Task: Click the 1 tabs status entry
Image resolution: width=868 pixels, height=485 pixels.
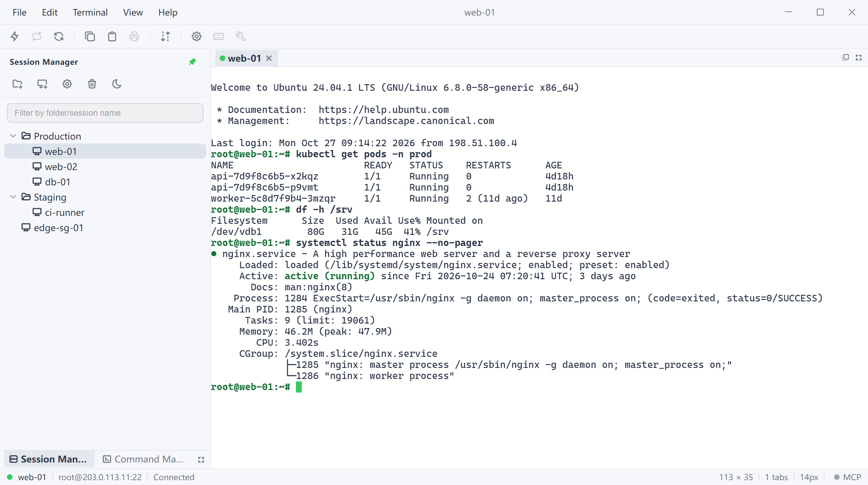Action: click(x=776, y=477)
